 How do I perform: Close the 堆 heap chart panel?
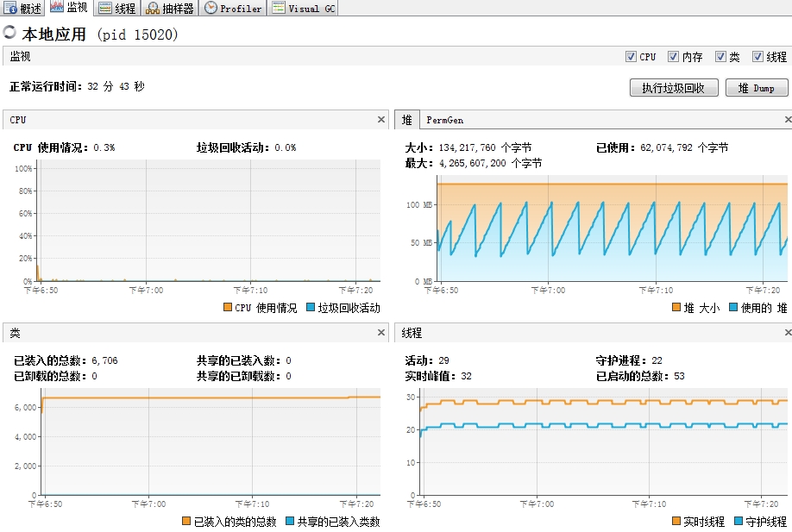[x=788, y=120]
